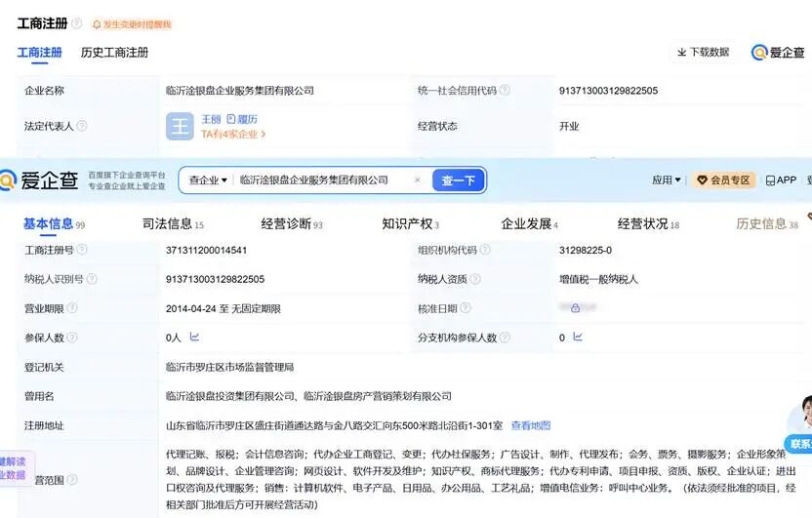Click help icon beside 纳税人资质
The image size is (812, 518).
pos(475,279)
